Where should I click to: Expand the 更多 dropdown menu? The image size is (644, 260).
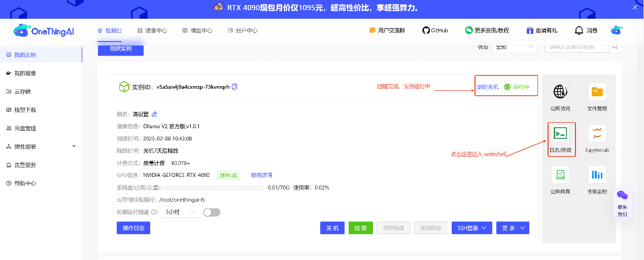click(x=513, y=228)
